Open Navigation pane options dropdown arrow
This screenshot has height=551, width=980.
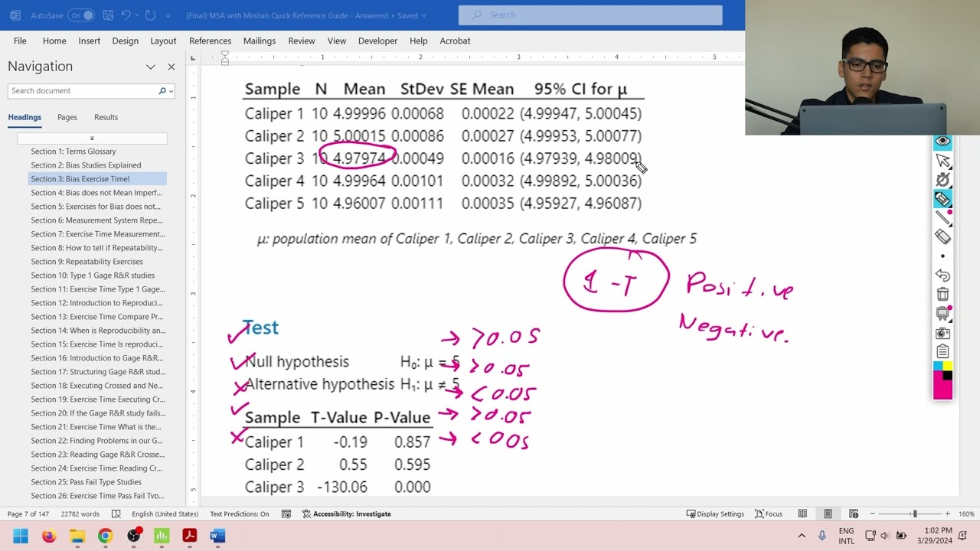(151, 67)
